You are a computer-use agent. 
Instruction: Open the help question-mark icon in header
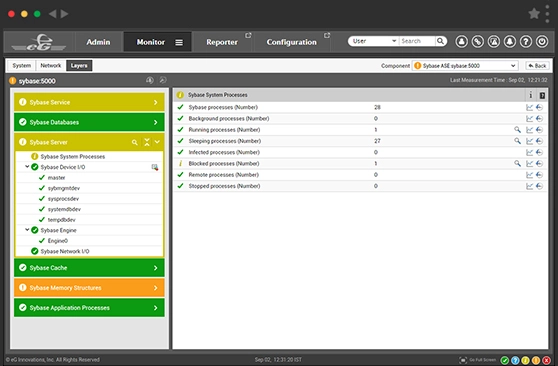tap(526, 42)
